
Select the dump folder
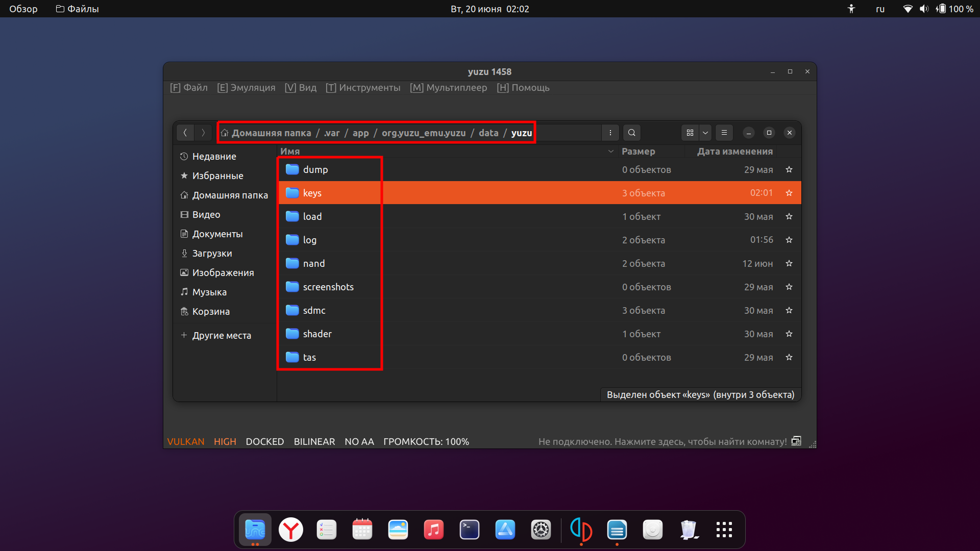click(x=539, y=169)
